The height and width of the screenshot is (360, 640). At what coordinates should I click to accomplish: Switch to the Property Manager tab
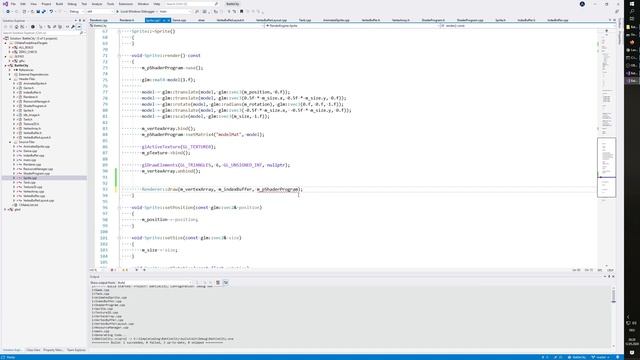point(53,350)
